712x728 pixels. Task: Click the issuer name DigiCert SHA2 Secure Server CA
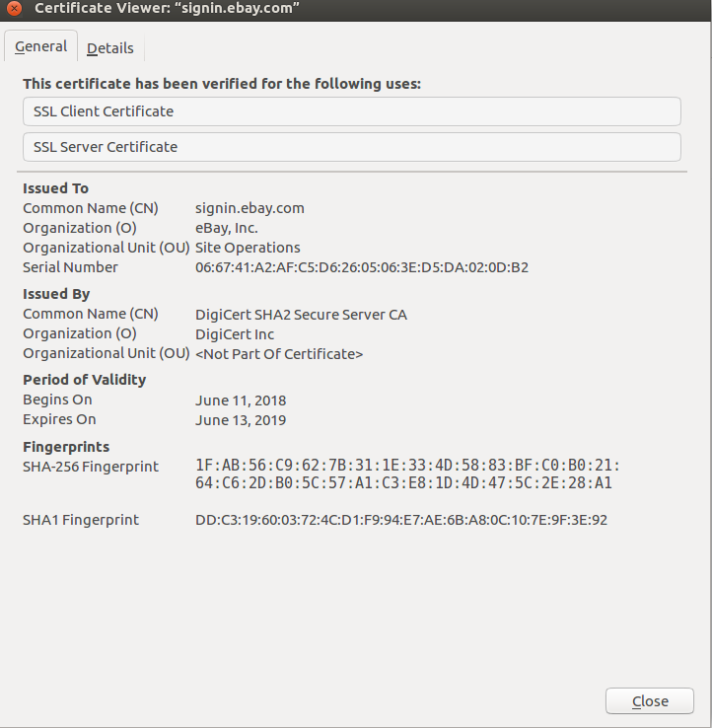[x=301, y=315]
